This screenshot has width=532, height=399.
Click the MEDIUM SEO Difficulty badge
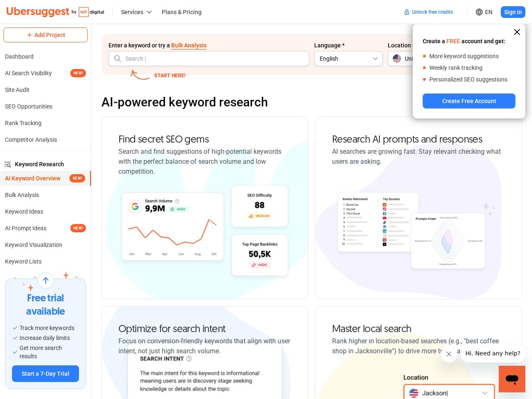[x=259, y=216]
